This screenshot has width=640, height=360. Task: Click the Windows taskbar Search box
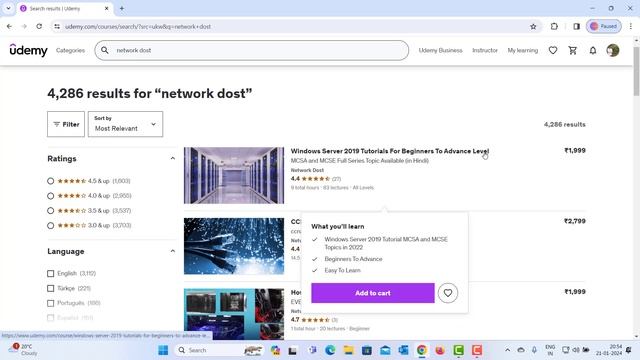click(220, 350)
